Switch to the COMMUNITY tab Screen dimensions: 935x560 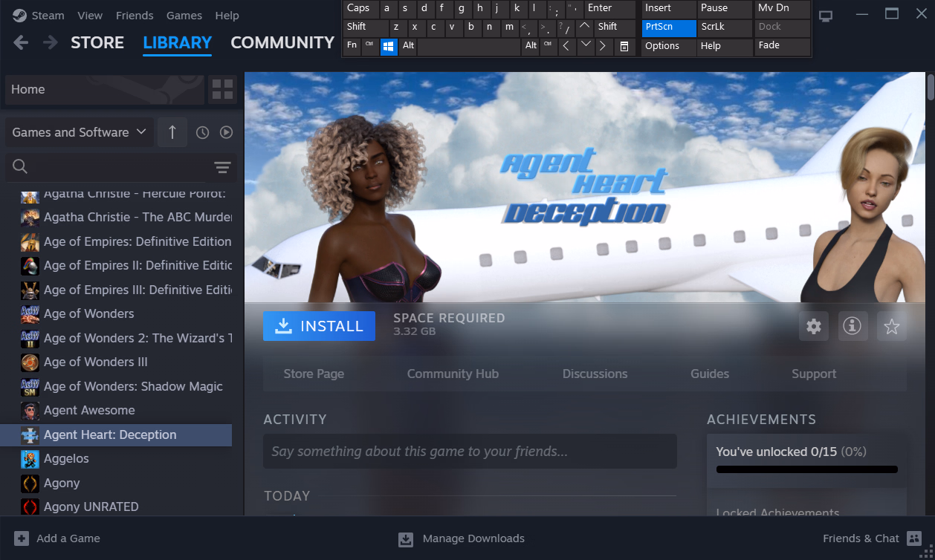(282, 43)
